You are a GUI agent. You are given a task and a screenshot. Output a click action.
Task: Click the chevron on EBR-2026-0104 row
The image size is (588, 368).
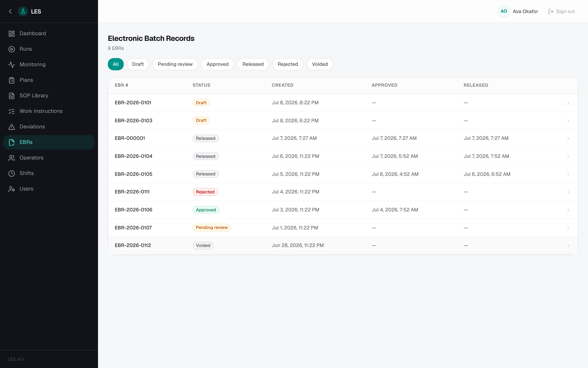[x=568, y=156]
